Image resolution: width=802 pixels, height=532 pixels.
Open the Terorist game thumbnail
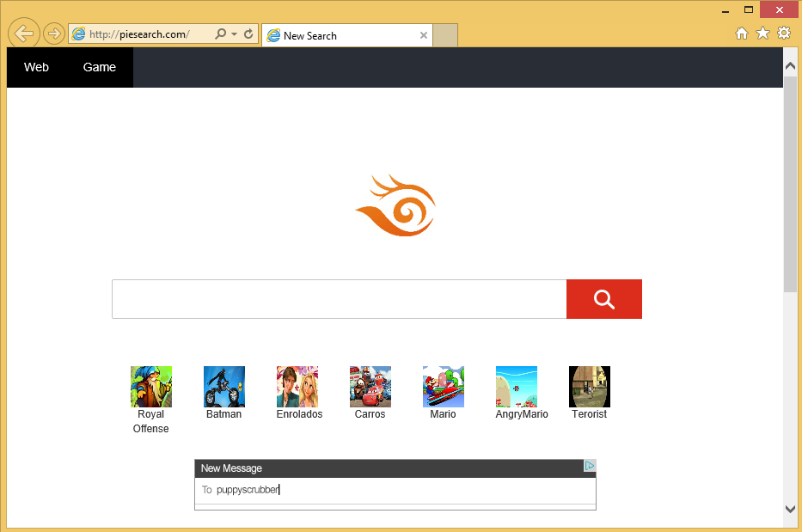tap(590, 387)
